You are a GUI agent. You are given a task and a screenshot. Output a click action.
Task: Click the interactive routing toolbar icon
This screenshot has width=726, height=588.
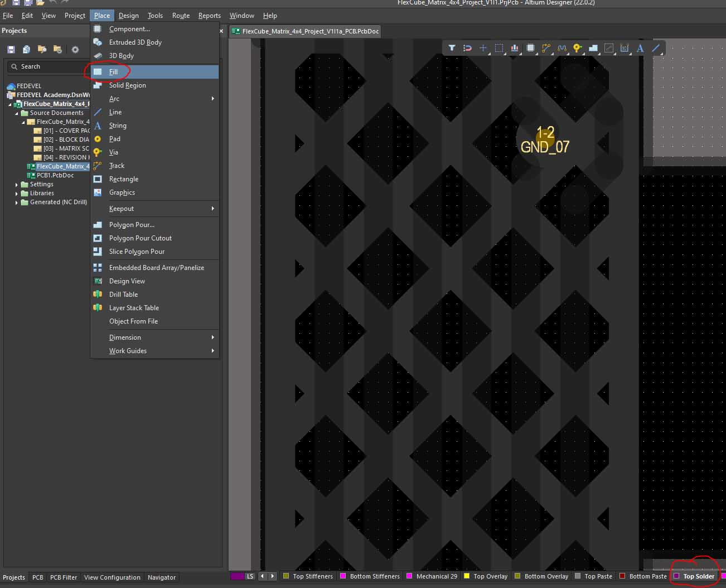[x=546, y=48]
